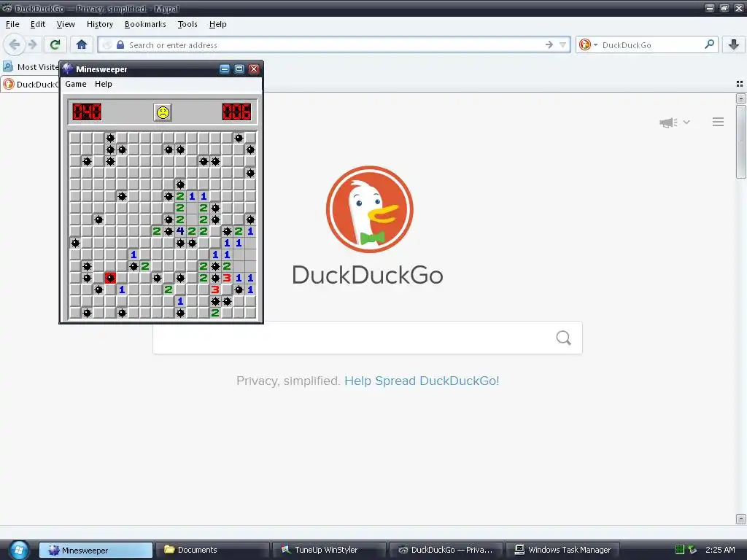Expand the address bar history dropdown
Image resolution: width=747 pixels, height=560 pixels.
click(562, 44)
